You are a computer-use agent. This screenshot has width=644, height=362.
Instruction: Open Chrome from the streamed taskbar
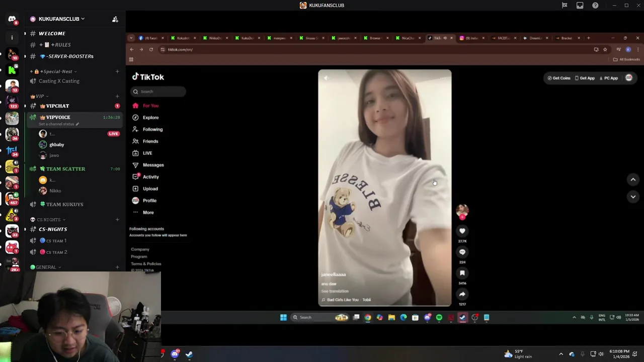368,317
